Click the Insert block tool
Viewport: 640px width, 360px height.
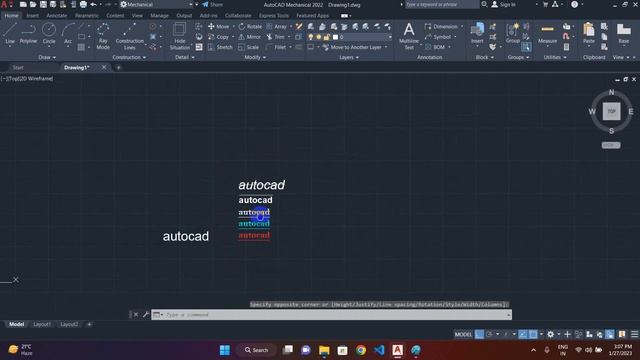(477, 33)
